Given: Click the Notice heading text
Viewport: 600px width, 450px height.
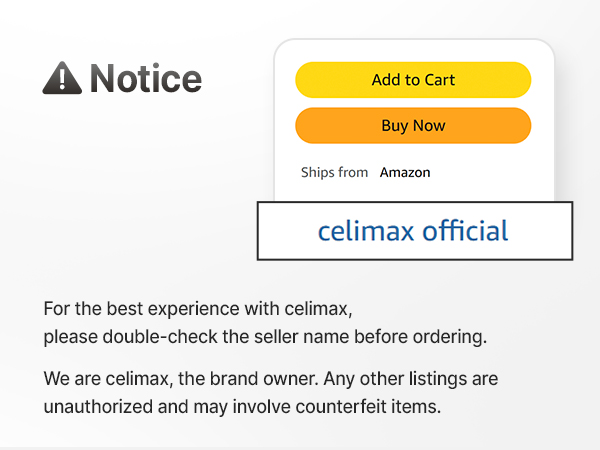Looking at the screenshot, I should pyautogui.click(x=146, y=79).
